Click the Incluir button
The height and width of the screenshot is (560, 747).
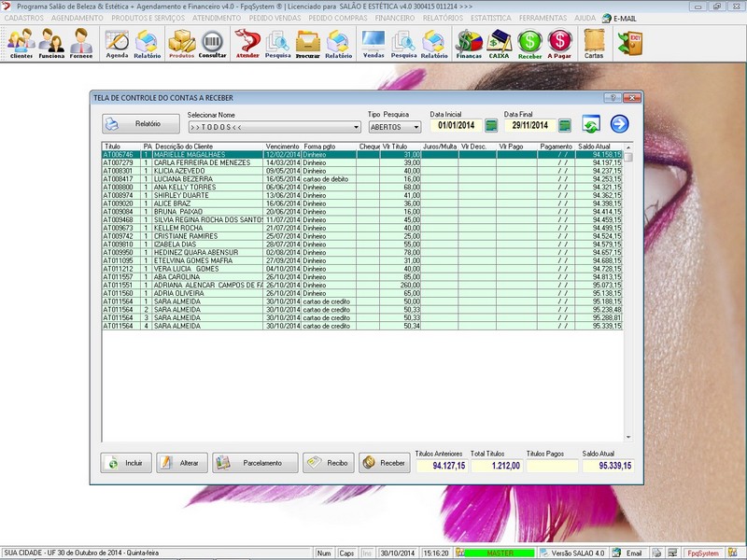coord(126,462)
